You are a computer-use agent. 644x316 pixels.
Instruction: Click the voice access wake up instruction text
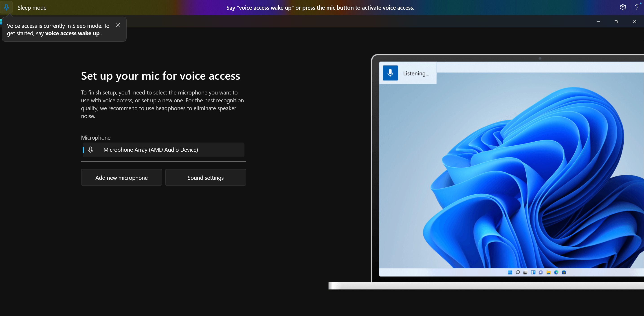[x=320, y=7]
